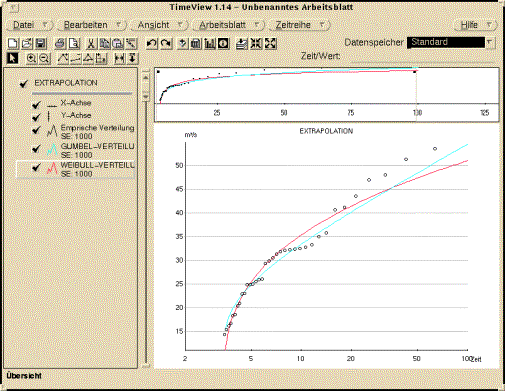The image size is (505, 391).
Task: Select the triangle shaped tool
Action: pyautogui.click(x=88, y=59)
